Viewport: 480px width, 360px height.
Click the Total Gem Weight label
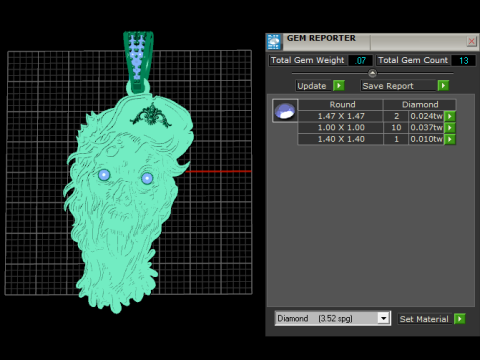(307, 60)
